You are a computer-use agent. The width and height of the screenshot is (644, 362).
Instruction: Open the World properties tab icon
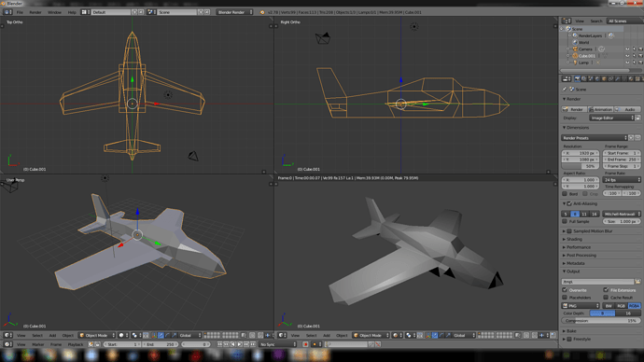point(597,78)
